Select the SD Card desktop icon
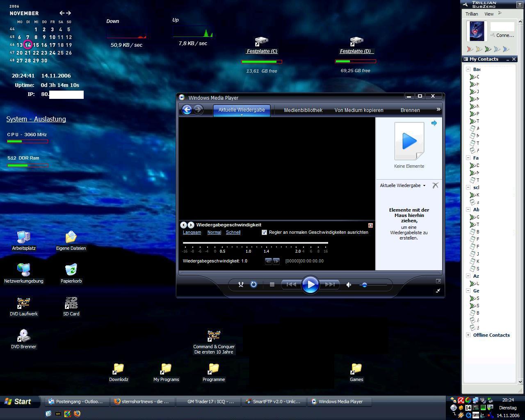525x420 pixels. tap(71, 306)
